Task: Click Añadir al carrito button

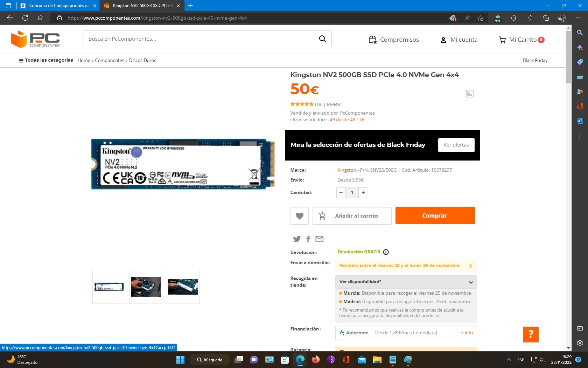Action: (x=352, y=216)
